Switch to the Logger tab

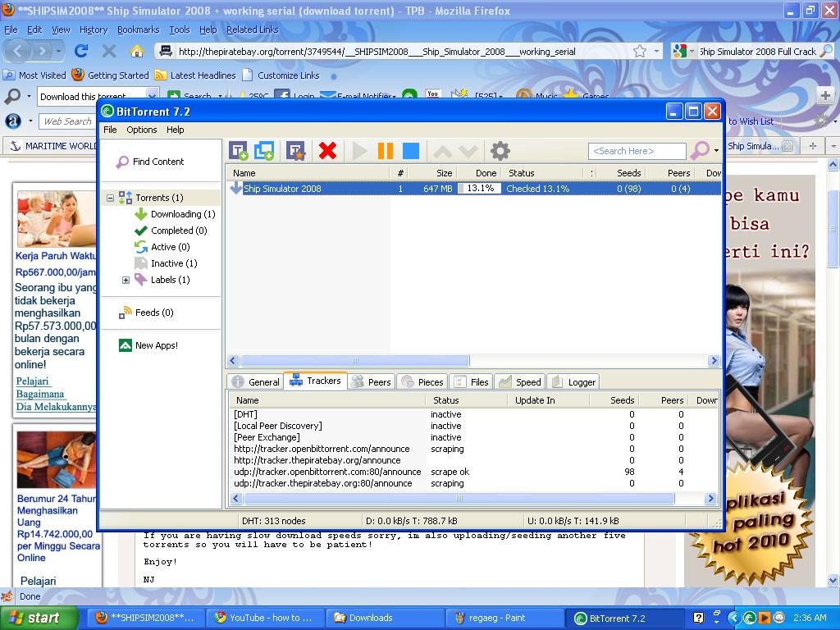click(x=573, y=382)
